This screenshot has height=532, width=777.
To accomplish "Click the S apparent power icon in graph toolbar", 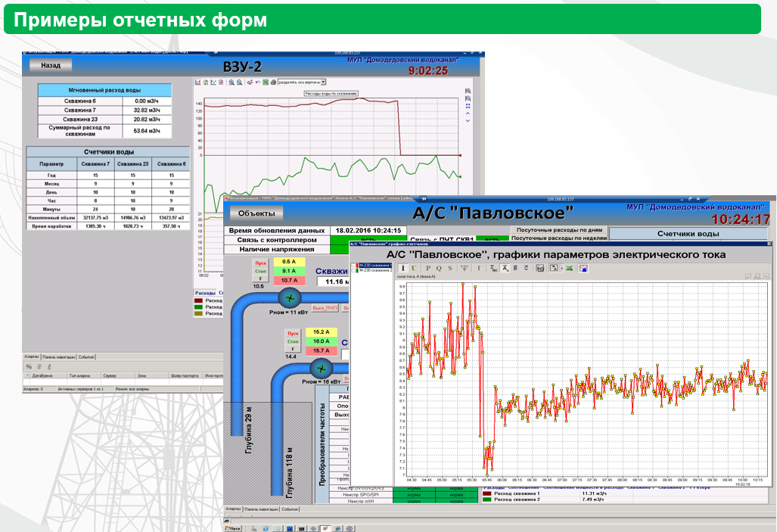I will [x=450, y=268].
